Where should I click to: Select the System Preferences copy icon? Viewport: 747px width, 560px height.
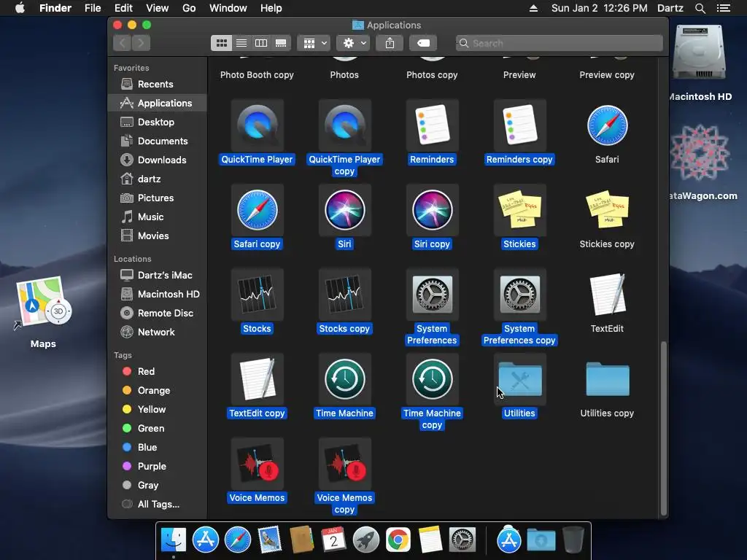pyautogui.click(x=519, y=295)
